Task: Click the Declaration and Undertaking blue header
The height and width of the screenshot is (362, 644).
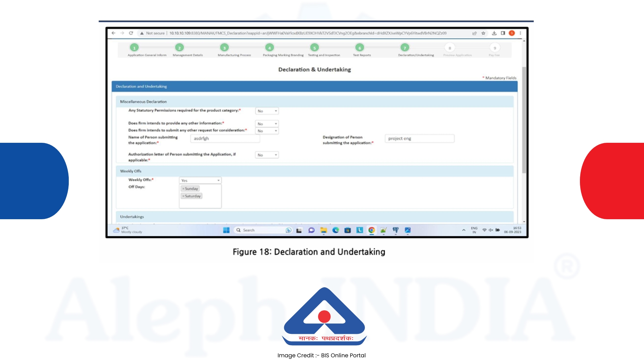Action: click(x=314, y=86)
